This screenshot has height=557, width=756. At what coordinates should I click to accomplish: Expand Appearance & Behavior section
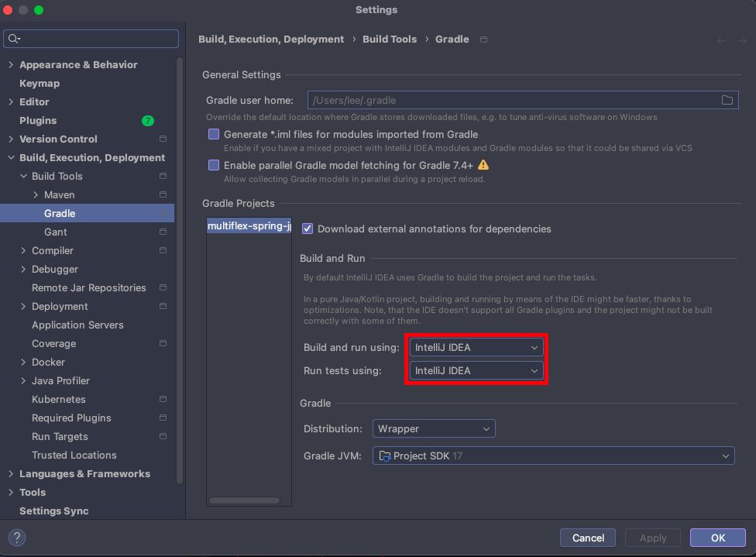(x=11, y=64)
